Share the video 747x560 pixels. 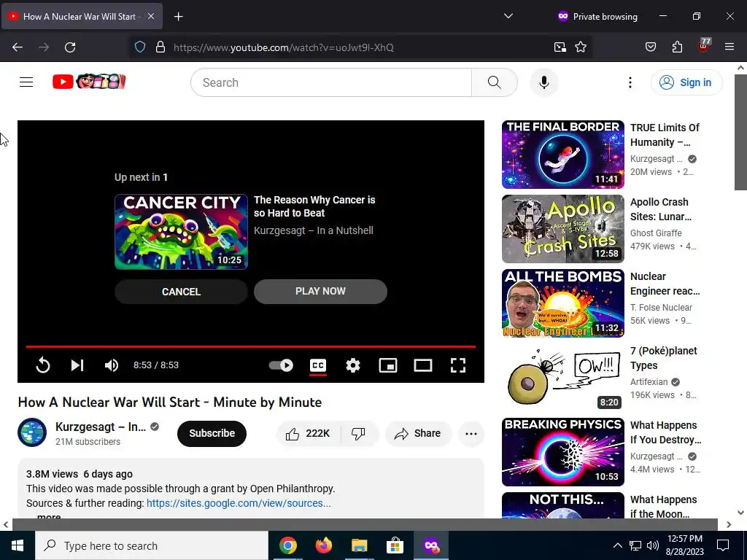tap(418, 433)
